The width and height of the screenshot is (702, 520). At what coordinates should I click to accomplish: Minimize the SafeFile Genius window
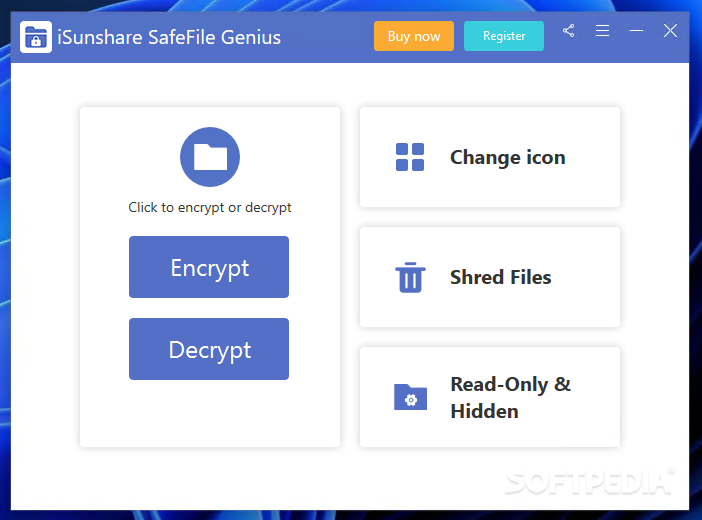click(x=636, y=31)
